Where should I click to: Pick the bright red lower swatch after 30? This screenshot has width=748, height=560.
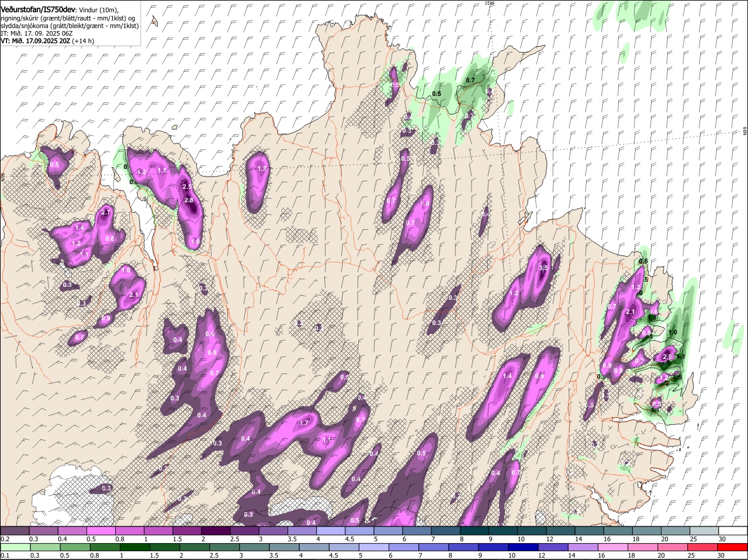[733, 547]
